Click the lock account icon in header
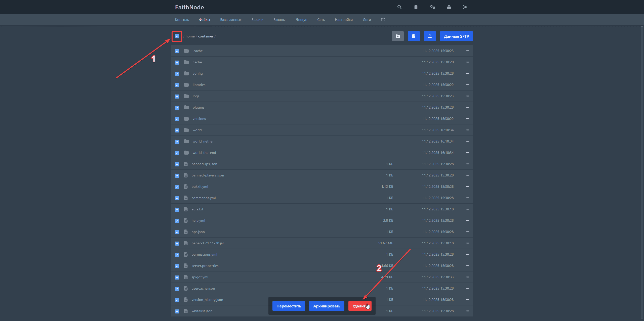The height and width of the screenshot is (321, 644). [449, 7]
